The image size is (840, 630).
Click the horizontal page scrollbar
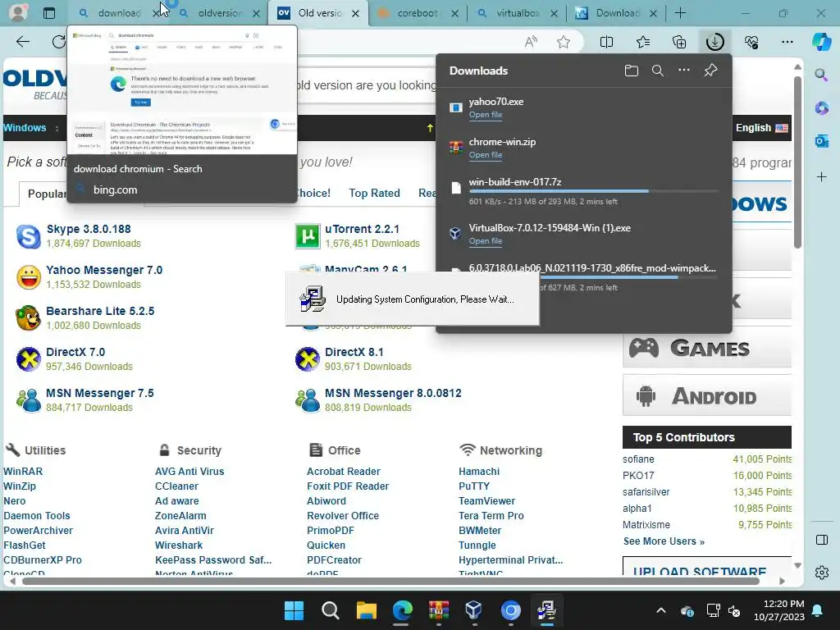point(390,581)
